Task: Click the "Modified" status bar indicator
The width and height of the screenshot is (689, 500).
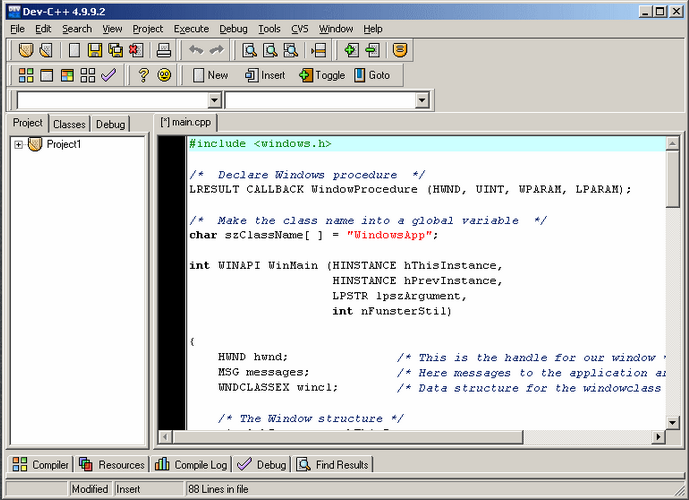Action: 90,489
